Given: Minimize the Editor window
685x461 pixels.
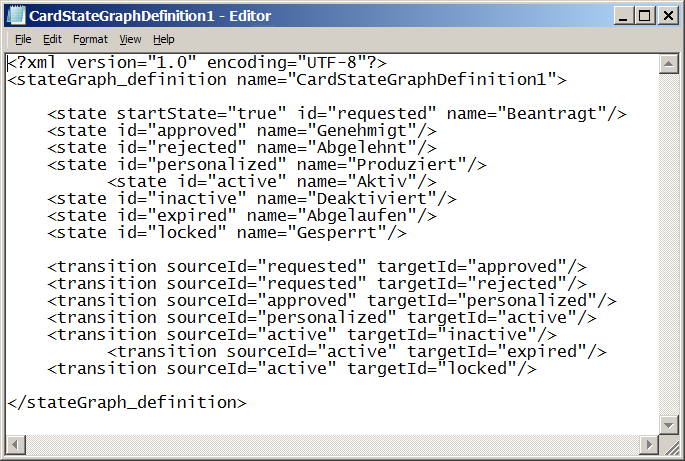Looking at the screenshot, I should pos(622,16).
